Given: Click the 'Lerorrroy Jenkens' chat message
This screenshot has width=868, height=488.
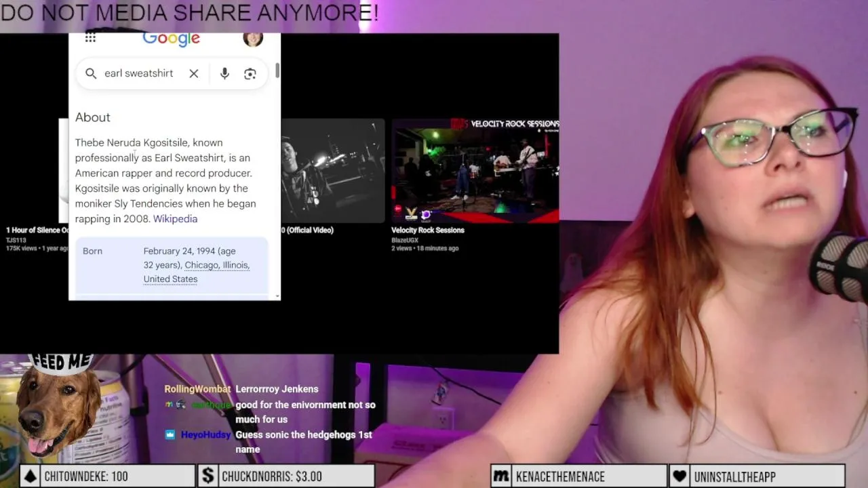Looking at the screenshot, I should click(x=277, y=389).
